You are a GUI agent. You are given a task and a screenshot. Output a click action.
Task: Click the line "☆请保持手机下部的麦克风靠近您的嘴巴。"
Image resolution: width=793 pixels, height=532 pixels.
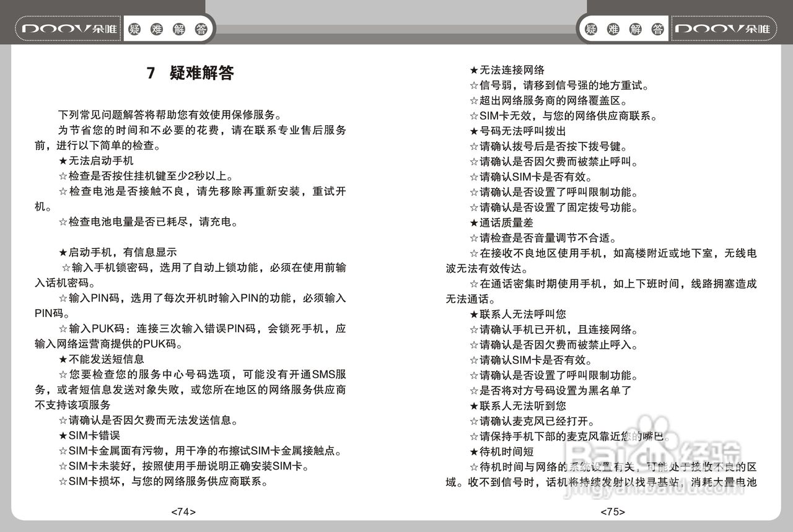[570, 436]
